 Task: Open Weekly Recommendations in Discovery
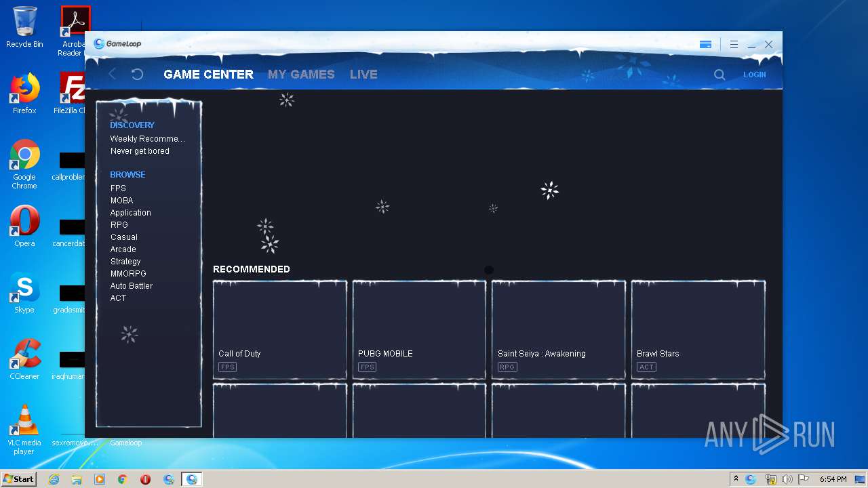point(147,139)
